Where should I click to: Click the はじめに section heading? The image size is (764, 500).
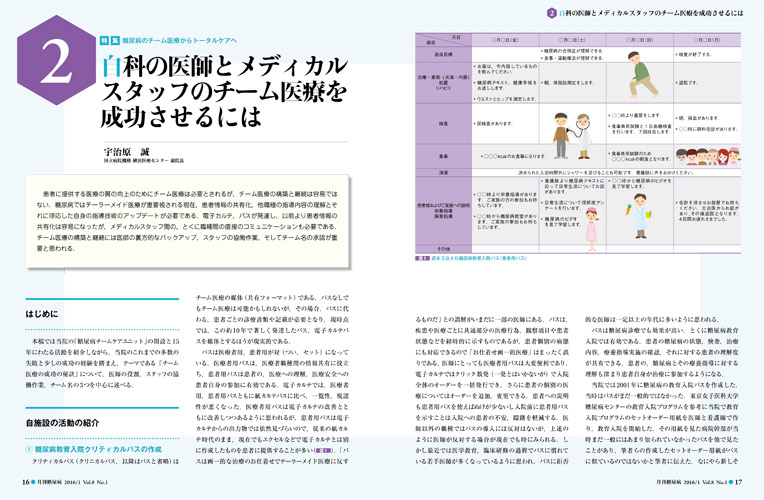point(42,314)
